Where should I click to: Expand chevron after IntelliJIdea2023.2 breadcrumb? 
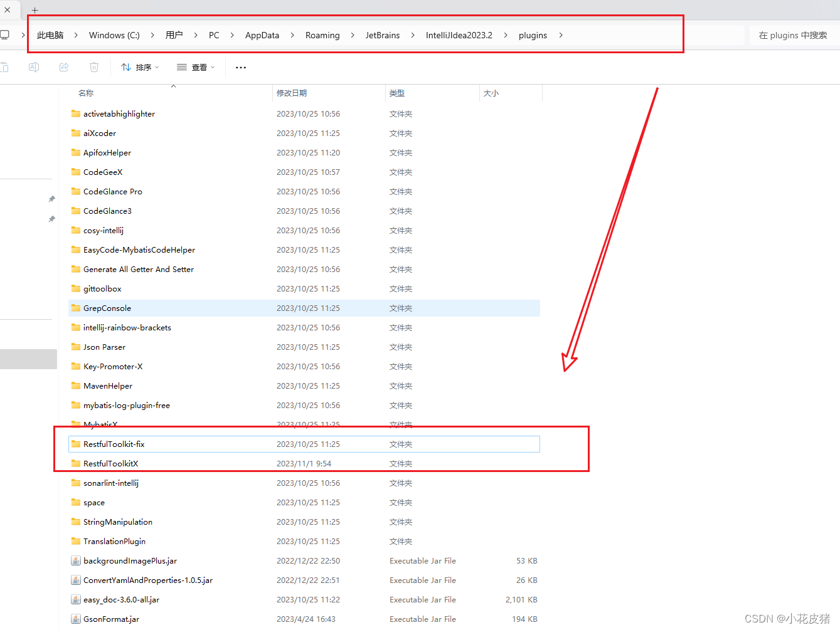click(506, 35)
